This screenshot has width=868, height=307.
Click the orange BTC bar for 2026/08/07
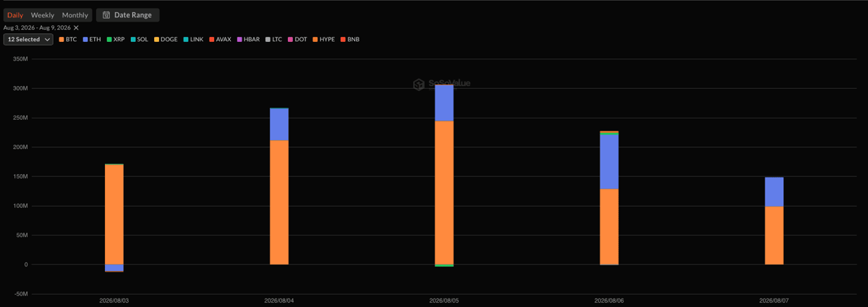(774, 235)
